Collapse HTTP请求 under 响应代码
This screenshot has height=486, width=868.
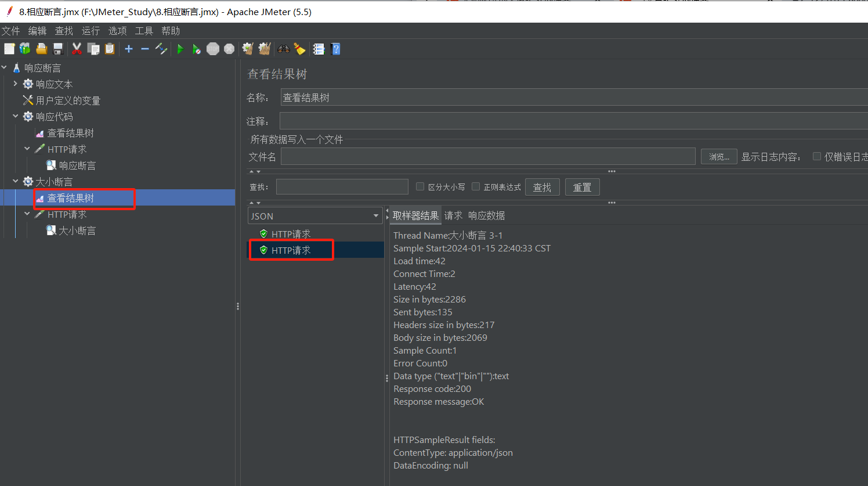coord(27,149)
